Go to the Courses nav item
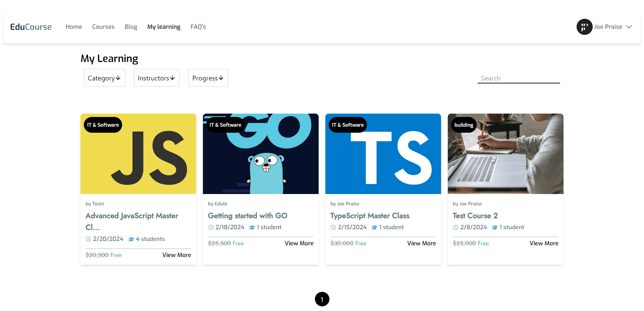The image size is (644, 311). click(103, 27)
